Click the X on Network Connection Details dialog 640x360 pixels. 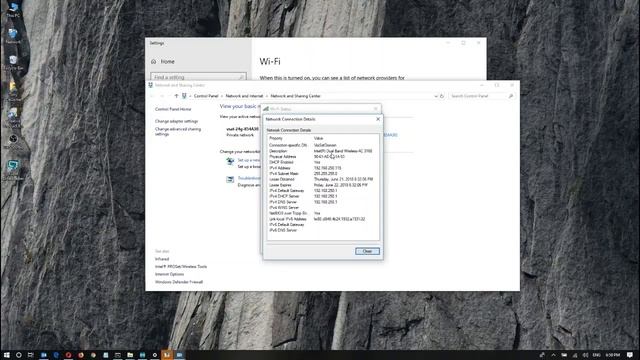(378, 119)
